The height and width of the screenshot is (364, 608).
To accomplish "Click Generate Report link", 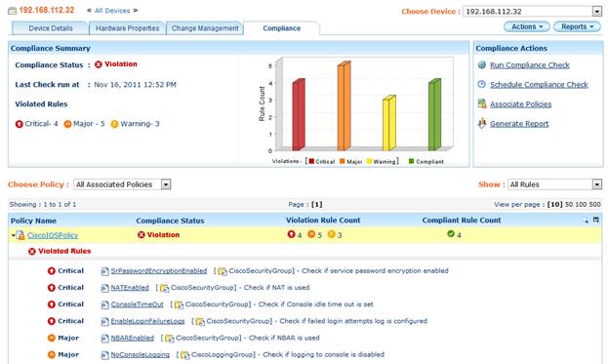I will (519, 124).
